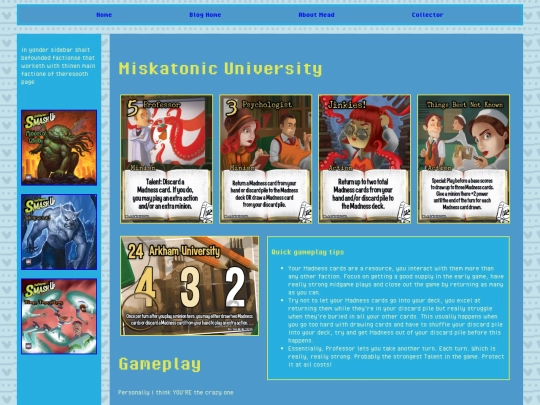View the Jinkies! action card image
This screenshot has width=540, height=405.
point(364,159)
